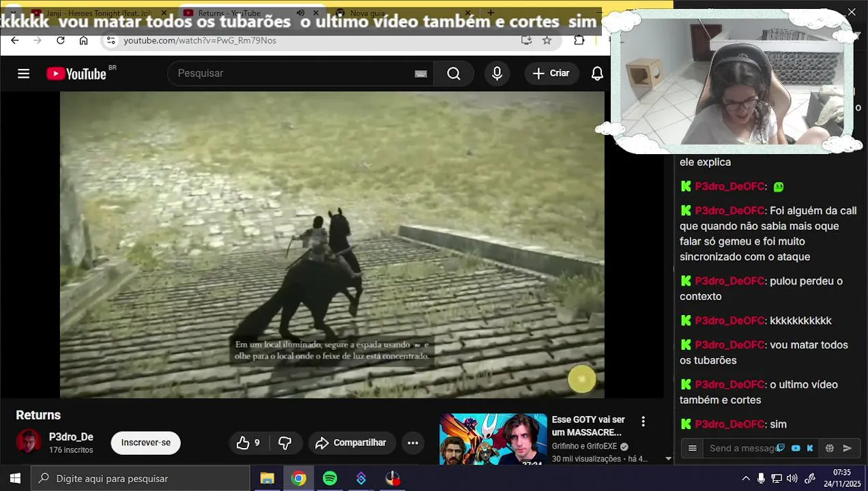Open the on-screen keyboard in search box
The width and height of the screenshot is (868, 491).
click(421, 74)
